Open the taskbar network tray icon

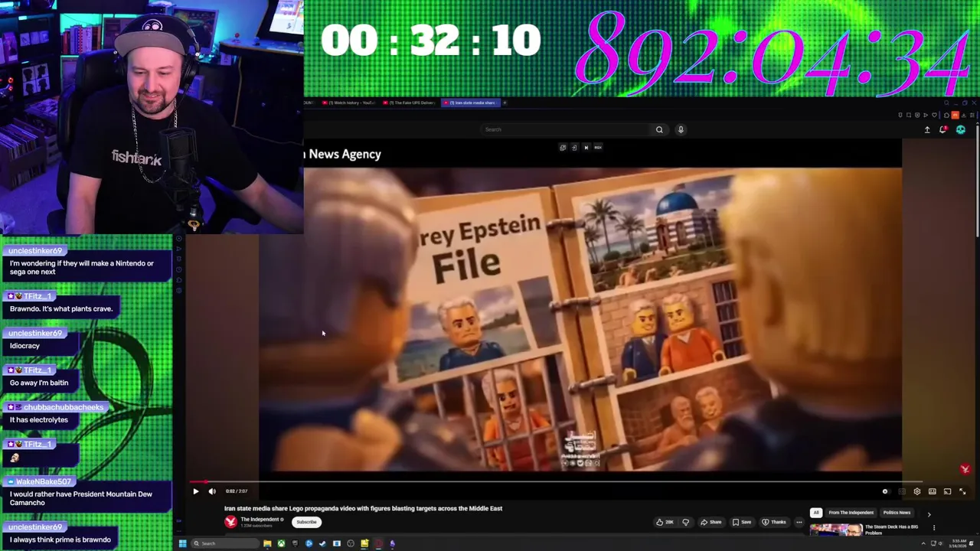click(x=933, y=543)
